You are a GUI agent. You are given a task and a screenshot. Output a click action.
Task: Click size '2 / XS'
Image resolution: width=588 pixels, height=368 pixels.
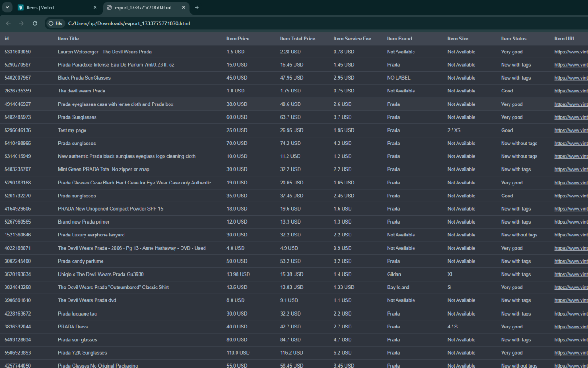[x=454, y=130]
